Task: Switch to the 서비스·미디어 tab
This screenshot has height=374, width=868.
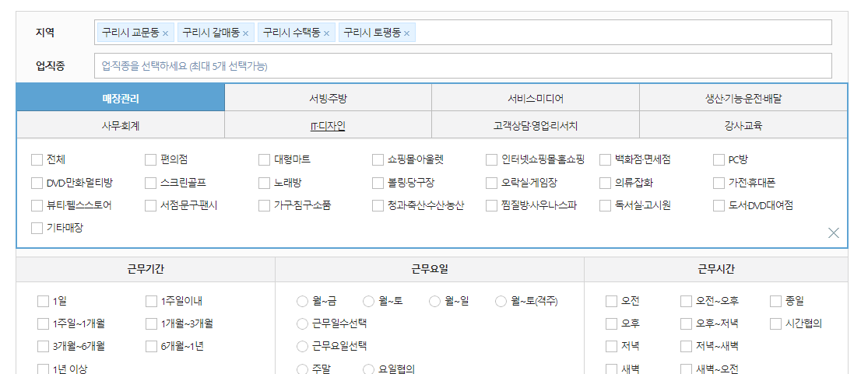Action: coord(536,98)
